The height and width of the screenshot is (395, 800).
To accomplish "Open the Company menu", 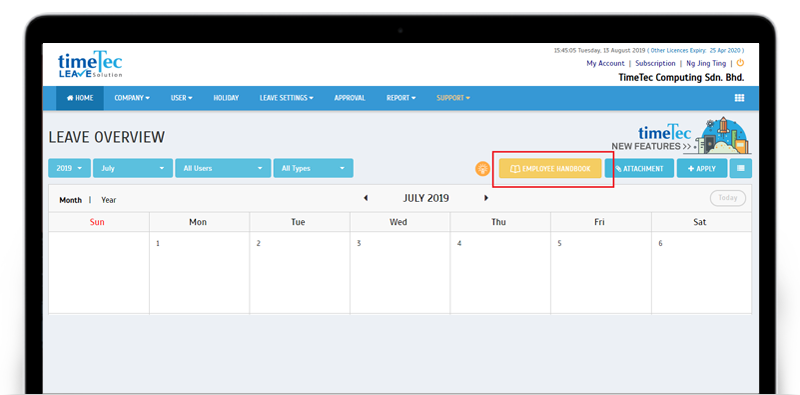I will 132,98.
